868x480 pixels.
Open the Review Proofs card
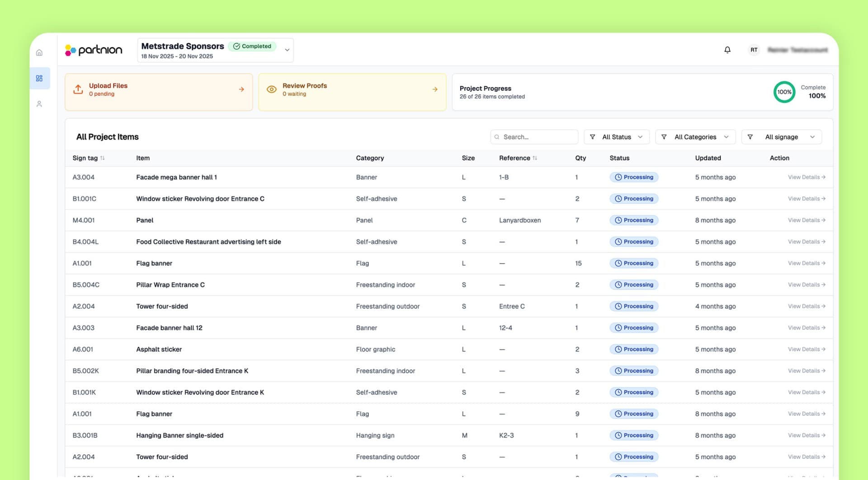point(352,92)
